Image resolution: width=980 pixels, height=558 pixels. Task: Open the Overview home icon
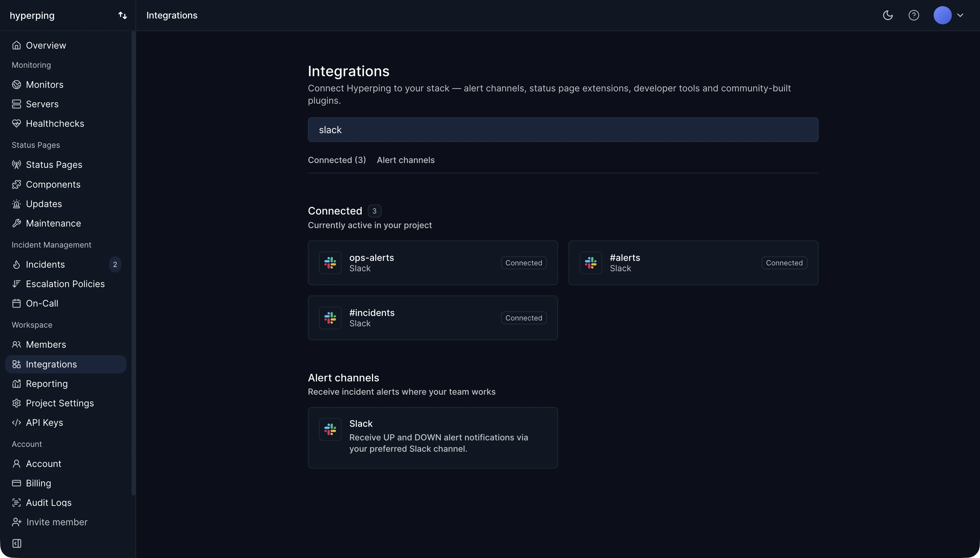pyautogui.click(x=16, y=45)
